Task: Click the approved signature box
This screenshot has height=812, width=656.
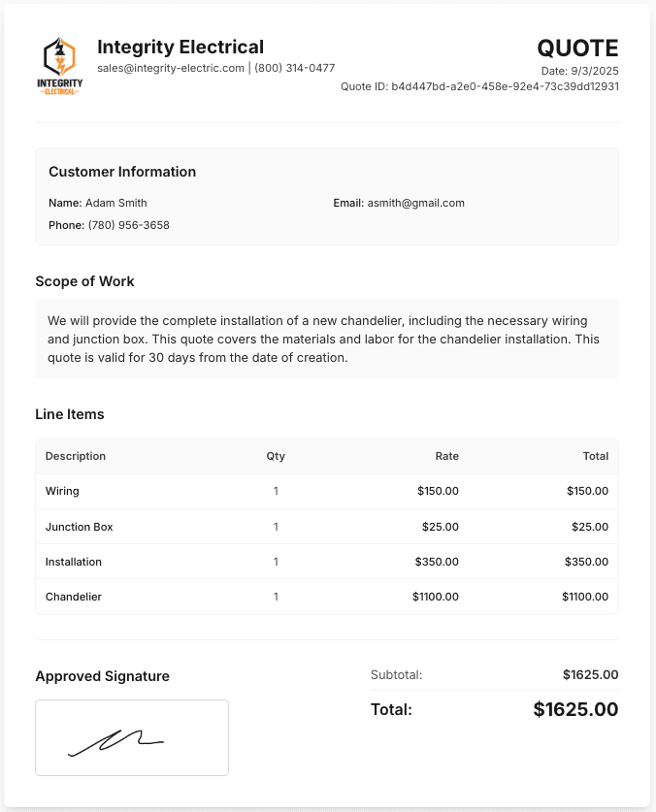Action: tap(132, 737)
